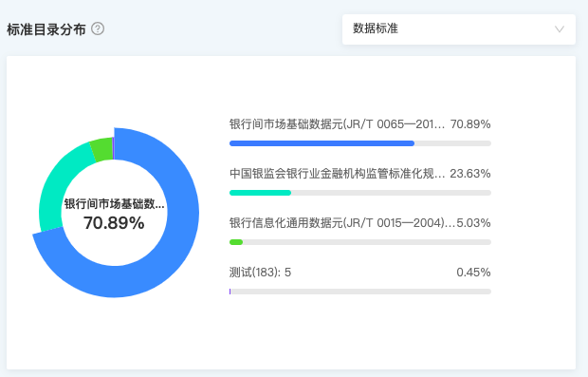Click the legend label 银行信息化通用数据元(JR/T 0015—2004)...

[x=342, y=223]
